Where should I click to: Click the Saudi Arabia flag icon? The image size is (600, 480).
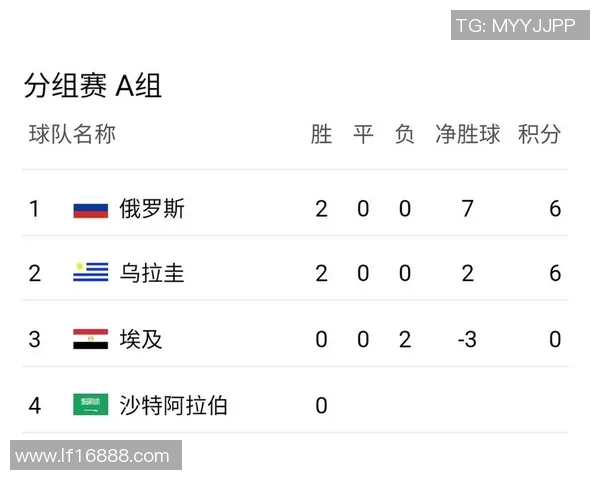pyautogui.click(x=90, y=405)
